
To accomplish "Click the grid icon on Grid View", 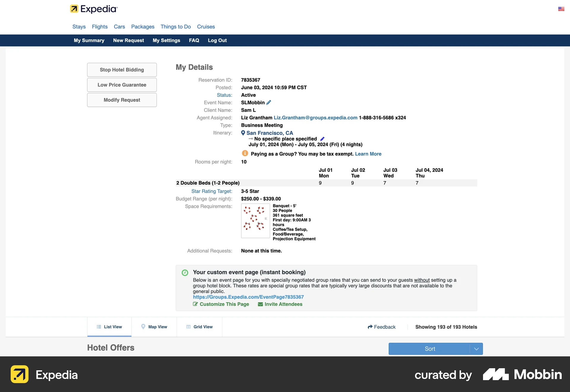I will (189, 327).
